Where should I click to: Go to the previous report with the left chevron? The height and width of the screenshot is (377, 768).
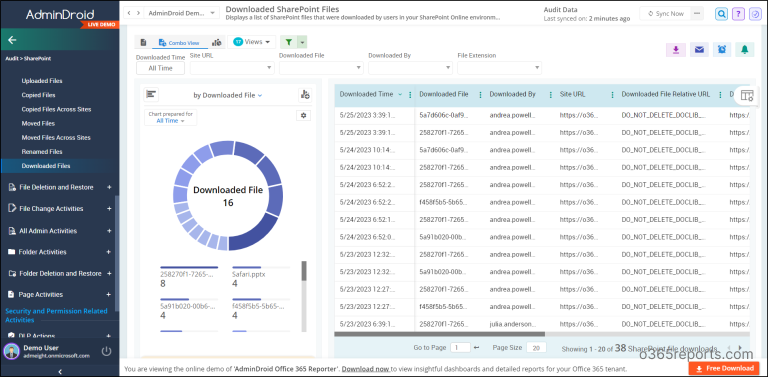[129, 13]
